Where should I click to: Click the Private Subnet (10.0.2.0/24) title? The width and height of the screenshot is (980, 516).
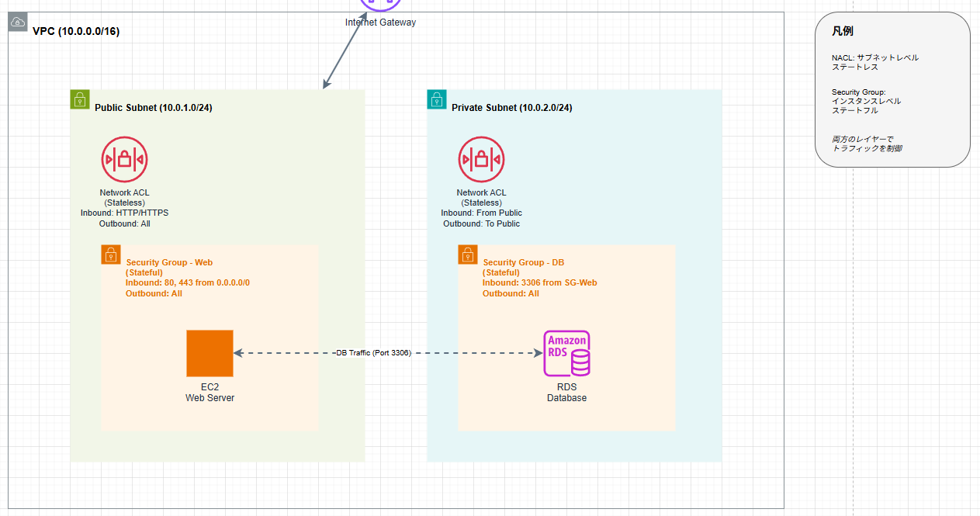pos(511,108)
